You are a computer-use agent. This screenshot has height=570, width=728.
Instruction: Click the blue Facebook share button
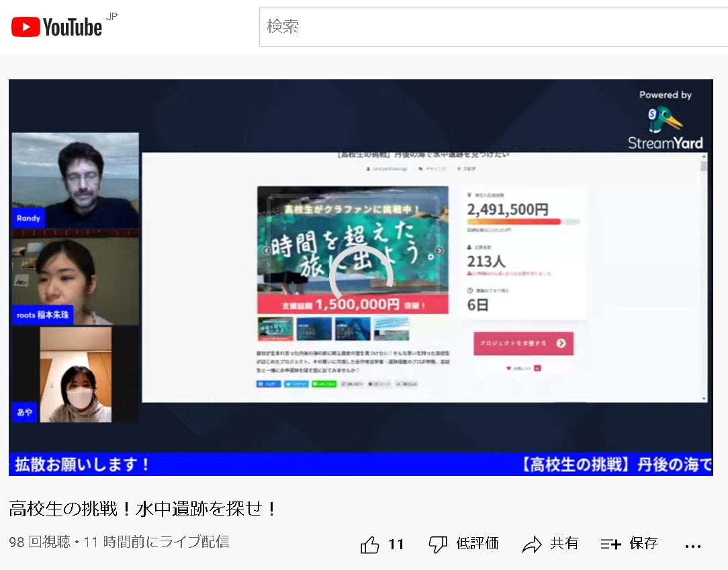(269, 384)
